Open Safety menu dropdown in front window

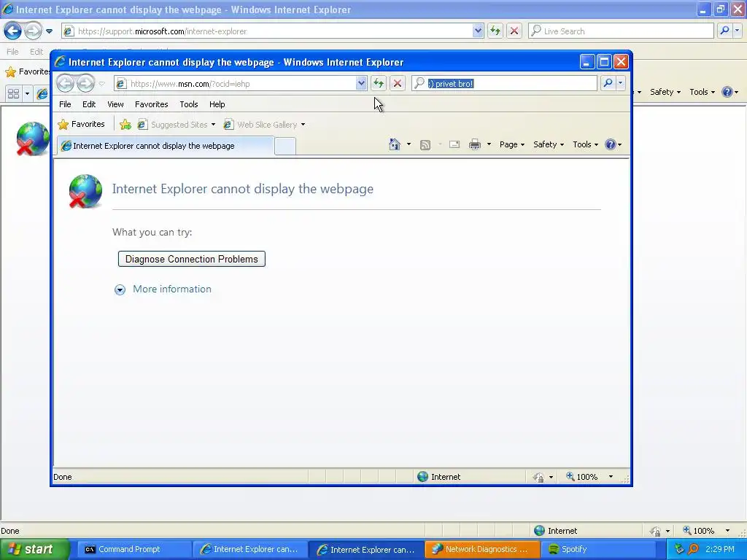(x=549, y=144)
